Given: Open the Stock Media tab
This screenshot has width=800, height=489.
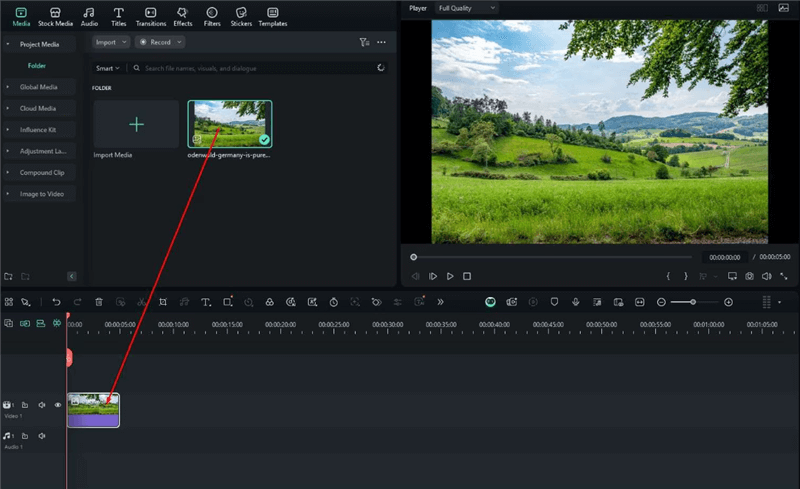Looking at the screenshot, I should (x=55, y=17).
